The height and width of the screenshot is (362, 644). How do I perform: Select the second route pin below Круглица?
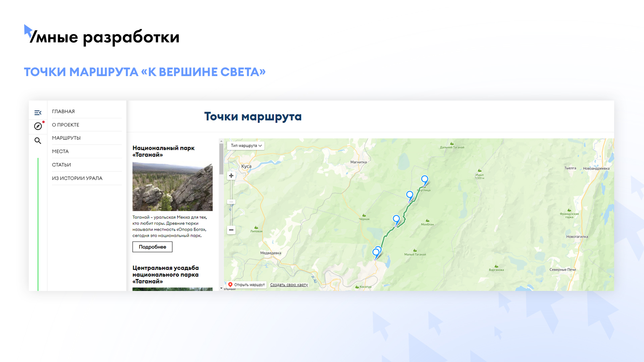click(410, 195)
